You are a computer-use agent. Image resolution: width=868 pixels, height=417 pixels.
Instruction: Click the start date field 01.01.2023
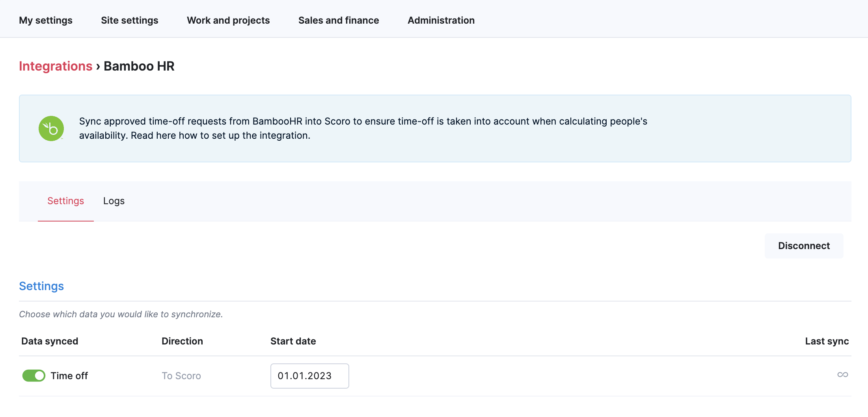[x=310, y=376]
